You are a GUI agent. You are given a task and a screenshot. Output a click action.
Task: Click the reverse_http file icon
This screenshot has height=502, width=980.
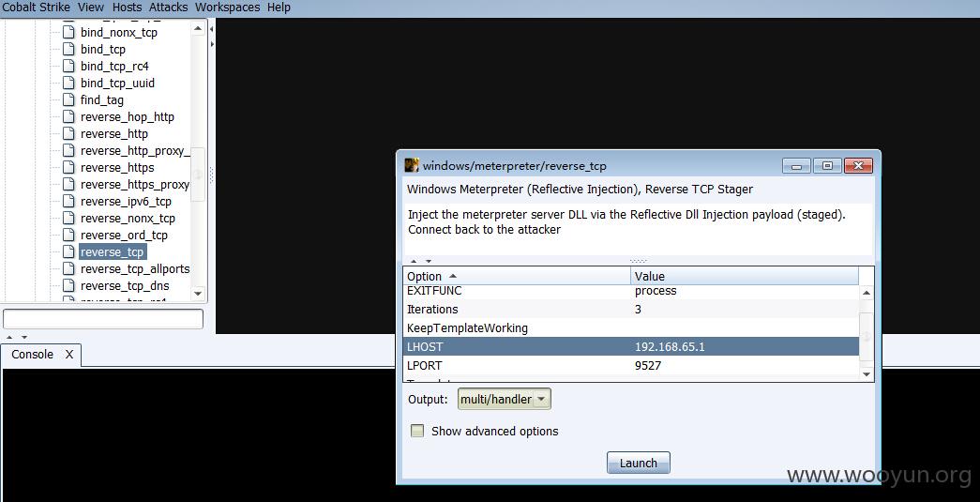(x=68, y=134)
